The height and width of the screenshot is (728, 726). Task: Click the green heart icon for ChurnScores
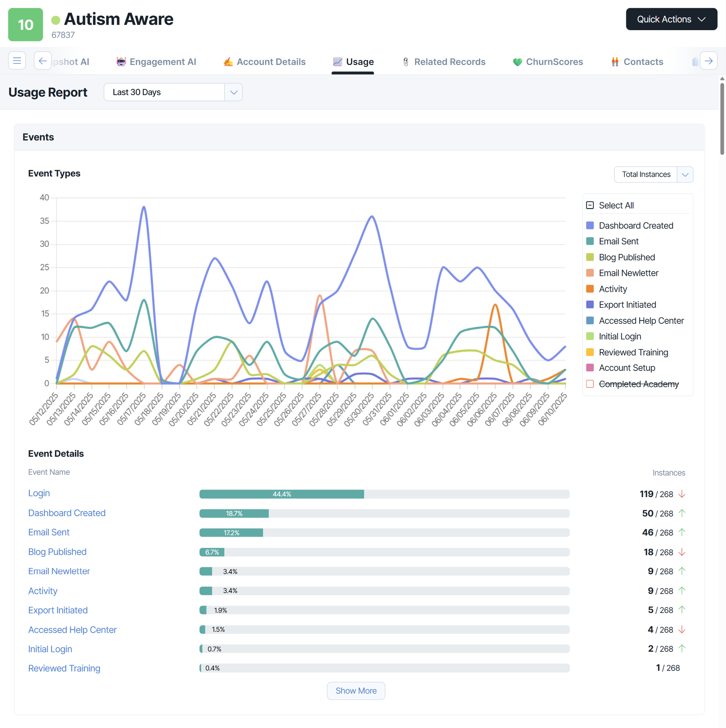click(x=518, y=61)
